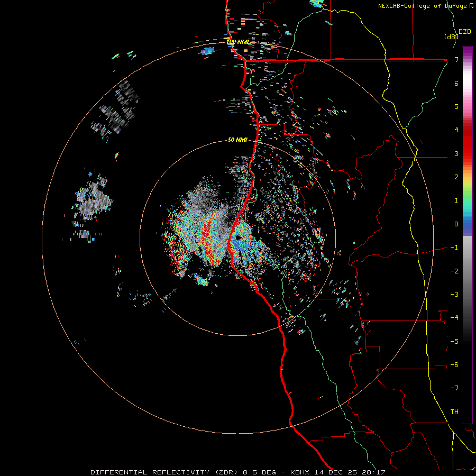
Task: Click the 0.5 DEG elevation text
Action: (x=260, y=472)
